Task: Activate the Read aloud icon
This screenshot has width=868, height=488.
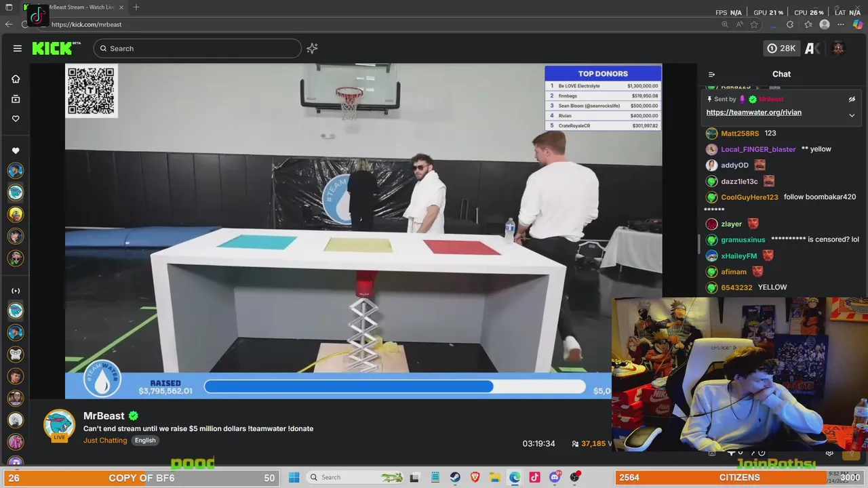Action: [x=740, y=24]
